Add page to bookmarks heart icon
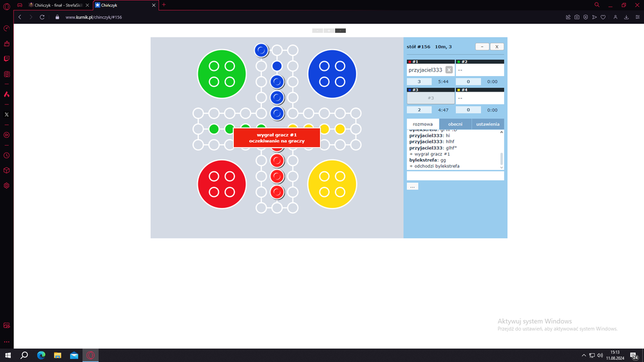Screen dimensions: 644x362 [603, 17]
